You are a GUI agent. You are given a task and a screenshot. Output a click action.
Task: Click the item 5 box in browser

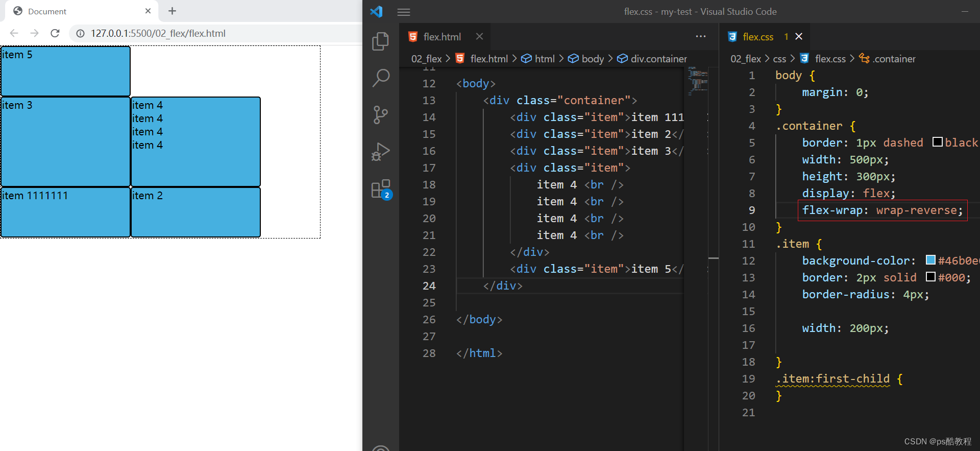(65, 71)
